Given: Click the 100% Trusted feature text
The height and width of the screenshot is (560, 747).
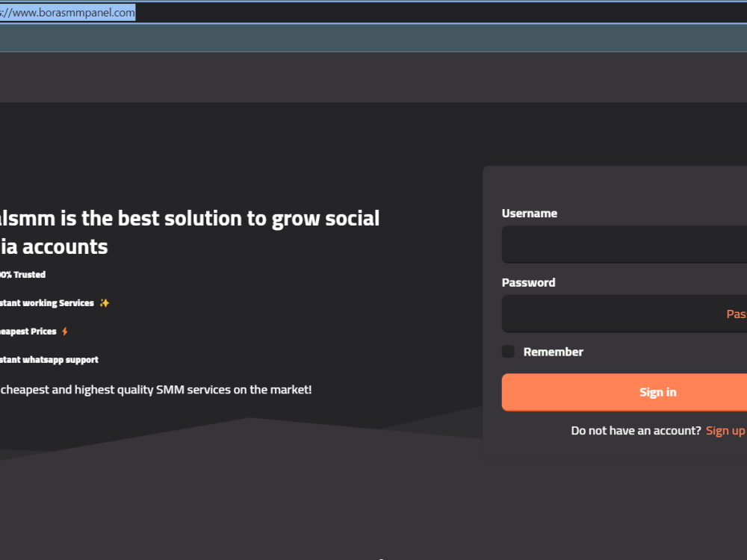Looking at the screenshot, I should [x=22, y=274].
